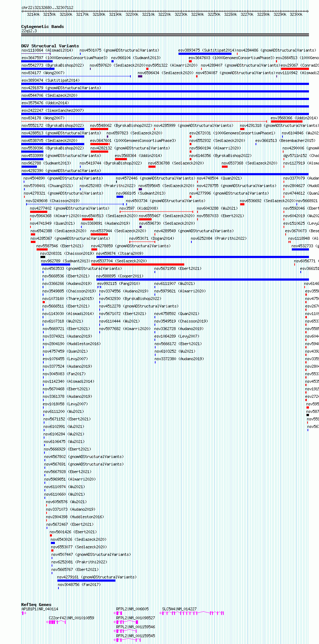This screenshot has width=319, height=644.
Task: Click the nsv6537368 (Sedlazeck2020) label
Action: (249, 163)
